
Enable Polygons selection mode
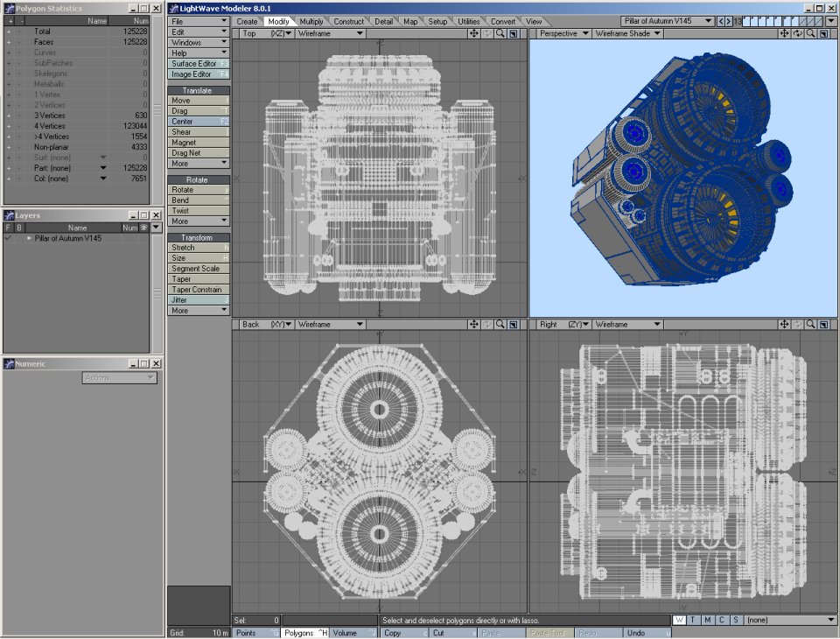point(304,633)
